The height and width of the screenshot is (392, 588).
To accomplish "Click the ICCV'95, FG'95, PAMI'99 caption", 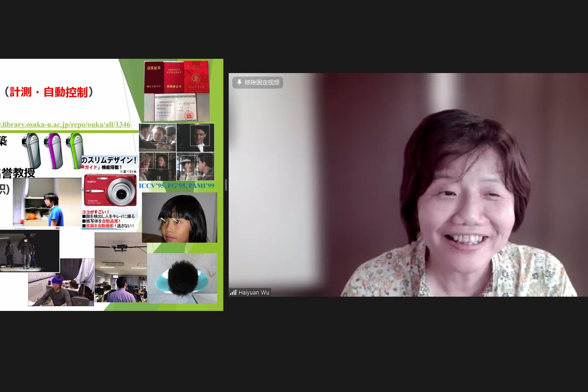I will pyautogui.click(x=177, y=186).
